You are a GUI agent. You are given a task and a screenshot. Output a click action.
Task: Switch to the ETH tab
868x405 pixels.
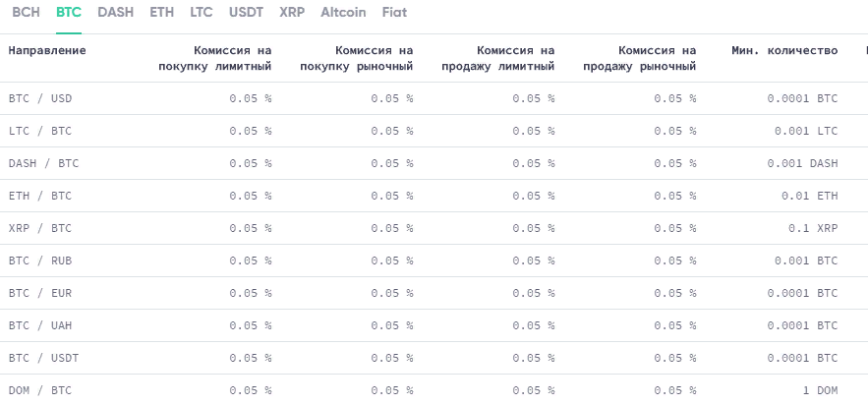coord(161,12)
